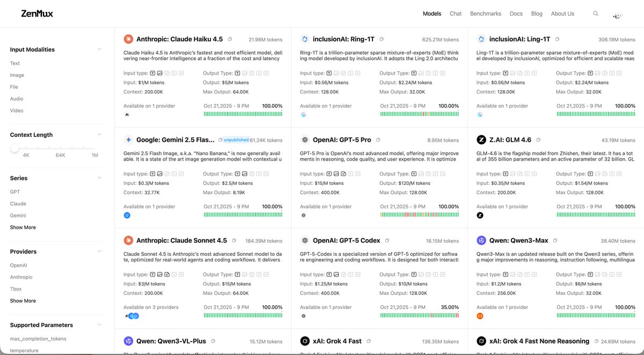
Task: Open the Anthropic: Claude Haiku 4.5 model page
Action: (x=180, y=39)
